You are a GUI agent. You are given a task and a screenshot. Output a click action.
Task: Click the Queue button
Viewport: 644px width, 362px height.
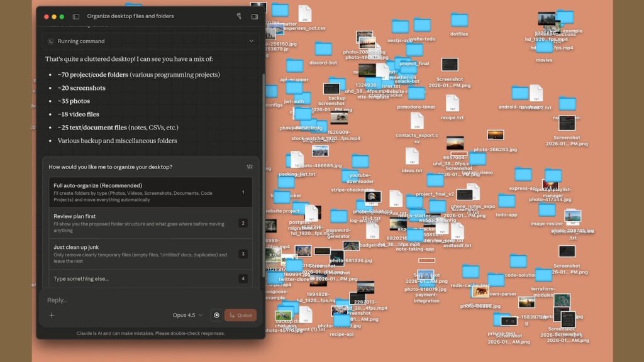pos(240,315)
